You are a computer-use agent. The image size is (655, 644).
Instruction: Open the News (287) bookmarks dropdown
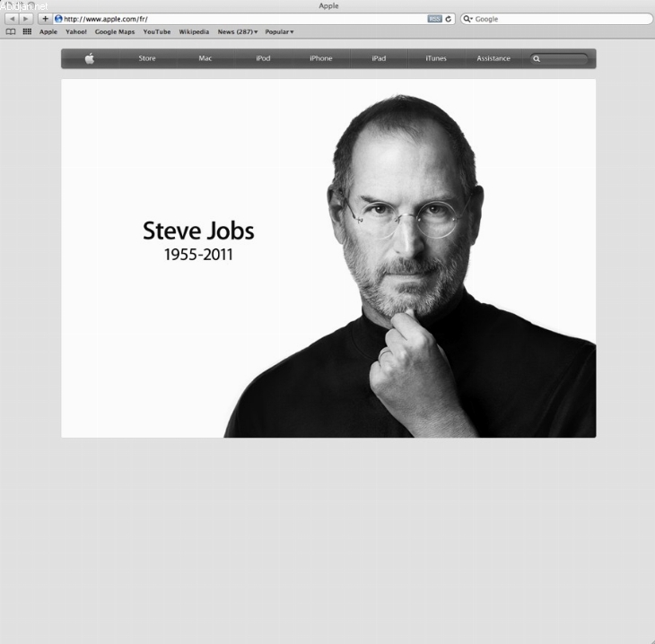click(237, 31)
